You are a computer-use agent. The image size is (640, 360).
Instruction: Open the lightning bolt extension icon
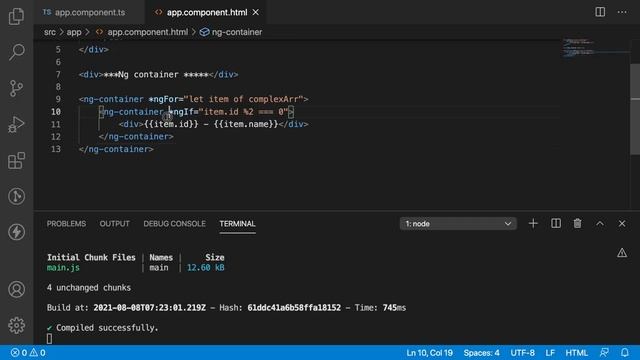click(x=16, y=232)
